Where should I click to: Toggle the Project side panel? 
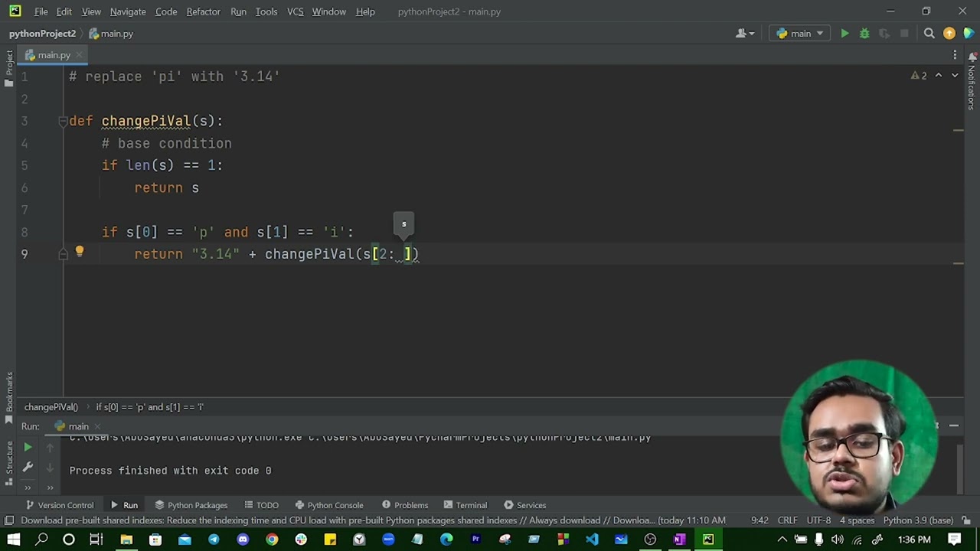[x=9, y=67]
